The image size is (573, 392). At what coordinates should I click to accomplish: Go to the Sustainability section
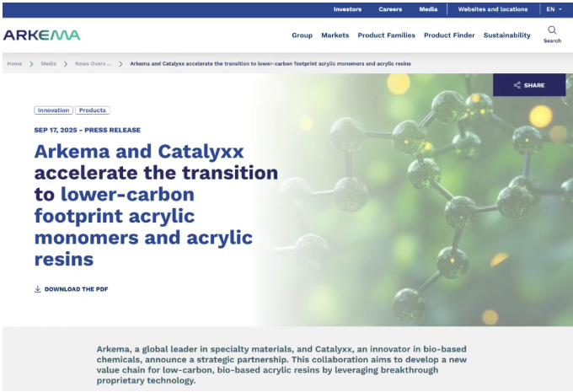coord(507,35)
